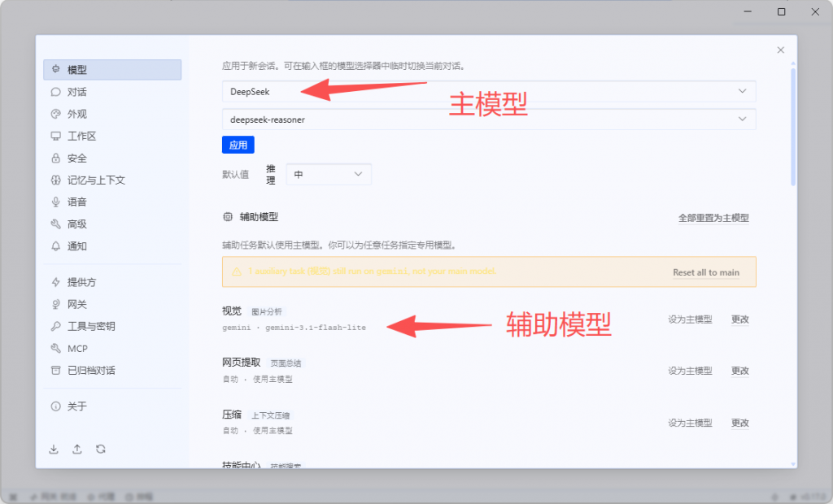Click the wrench icon beside 高级
The image size is (833, 504).
56,224
